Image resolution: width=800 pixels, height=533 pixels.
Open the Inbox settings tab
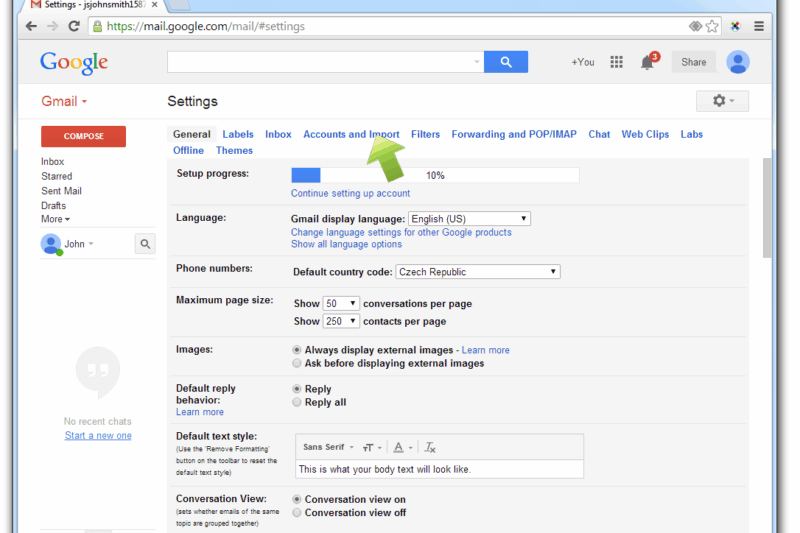point(278,134)
